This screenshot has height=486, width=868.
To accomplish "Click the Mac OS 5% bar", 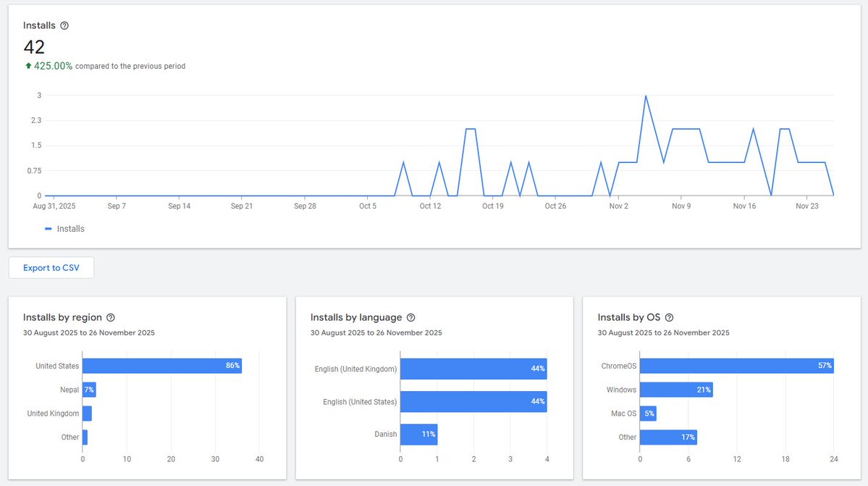I will pos(648,414).
